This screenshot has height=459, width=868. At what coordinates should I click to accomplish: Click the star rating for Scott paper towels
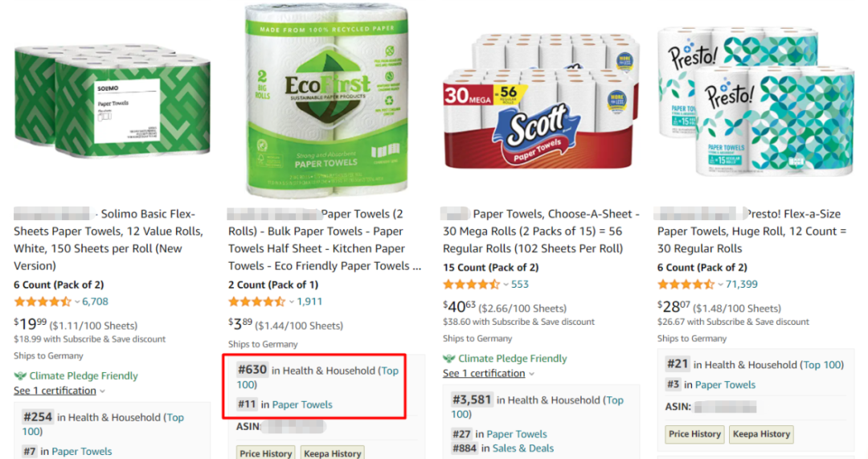pyautogui.click(x=471, y=285)
